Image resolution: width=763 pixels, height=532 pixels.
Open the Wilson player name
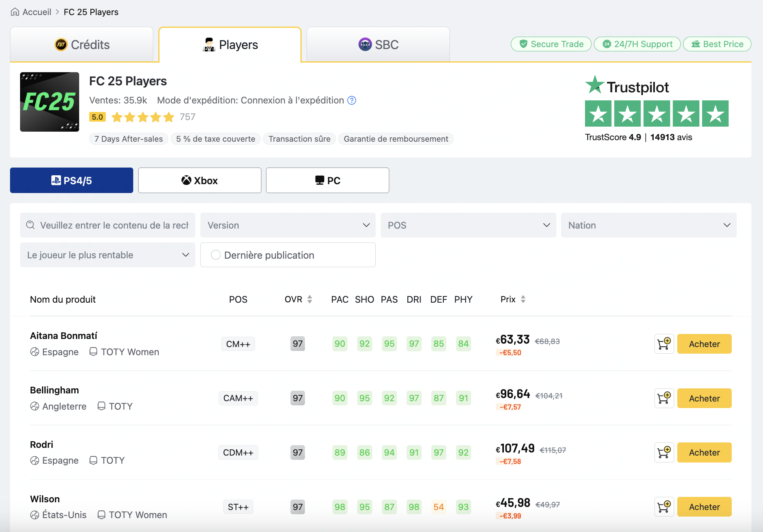pos(45,499)
